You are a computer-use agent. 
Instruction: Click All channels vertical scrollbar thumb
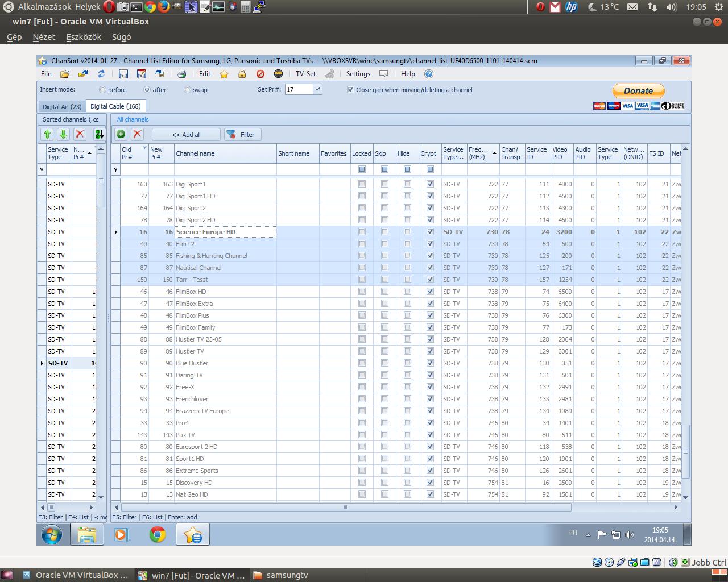[x=685, y=451]
